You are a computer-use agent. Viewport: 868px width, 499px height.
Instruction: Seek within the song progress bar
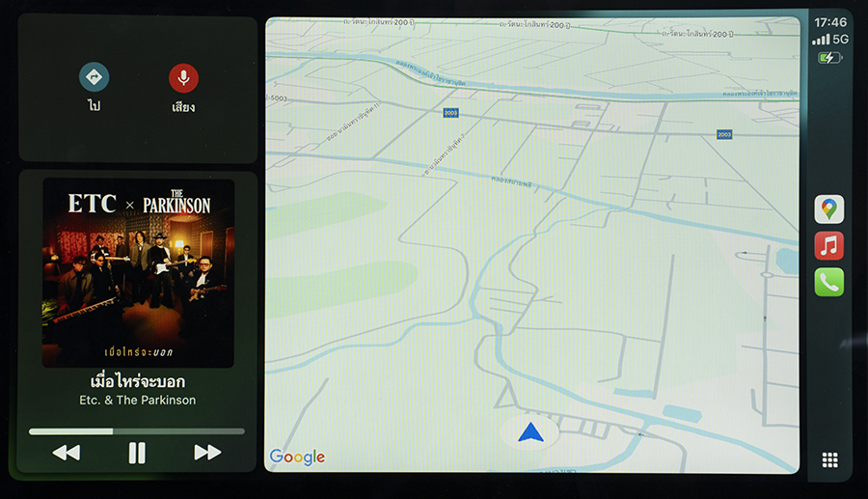137,431
